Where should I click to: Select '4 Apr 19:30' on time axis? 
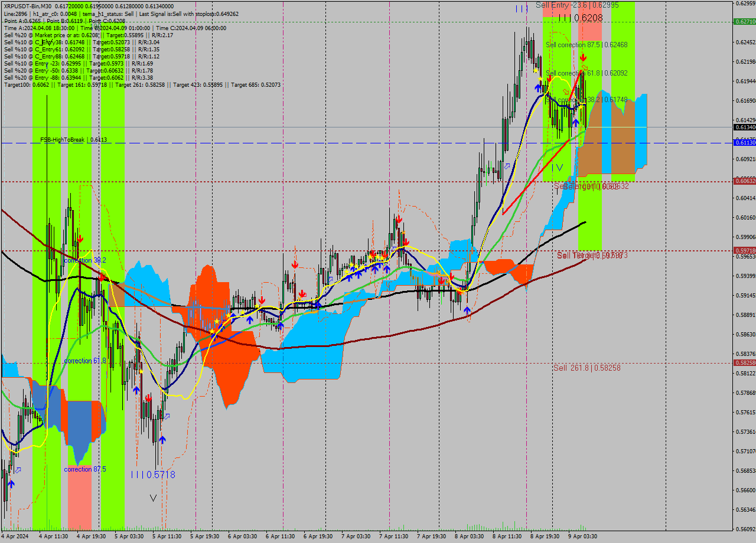91,537
